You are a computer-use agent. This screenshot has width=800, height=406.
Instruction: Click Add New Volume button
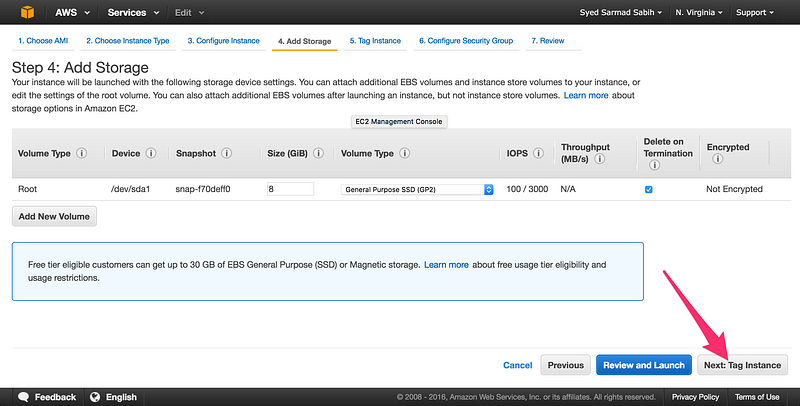[54, 216]
